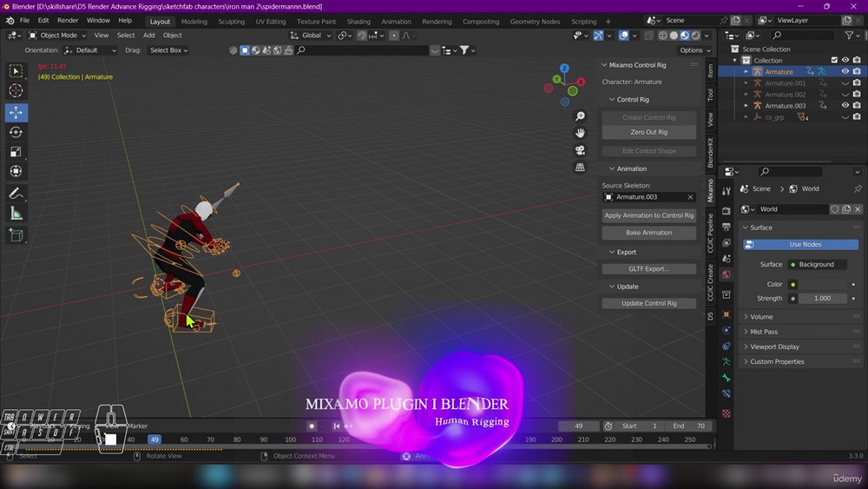Open the Output properties tab icon
Screen dimensions: 868x489
(727, 227)
